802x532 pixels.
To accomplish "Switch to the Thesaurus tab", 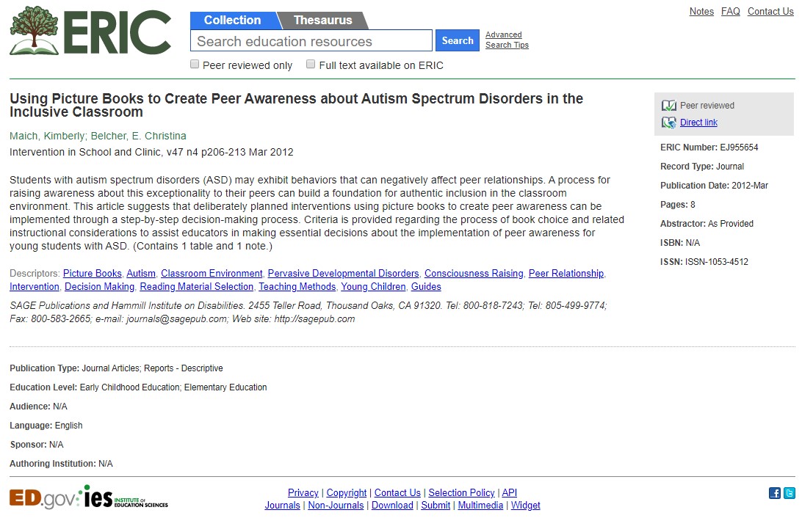I will coord(322,21).
